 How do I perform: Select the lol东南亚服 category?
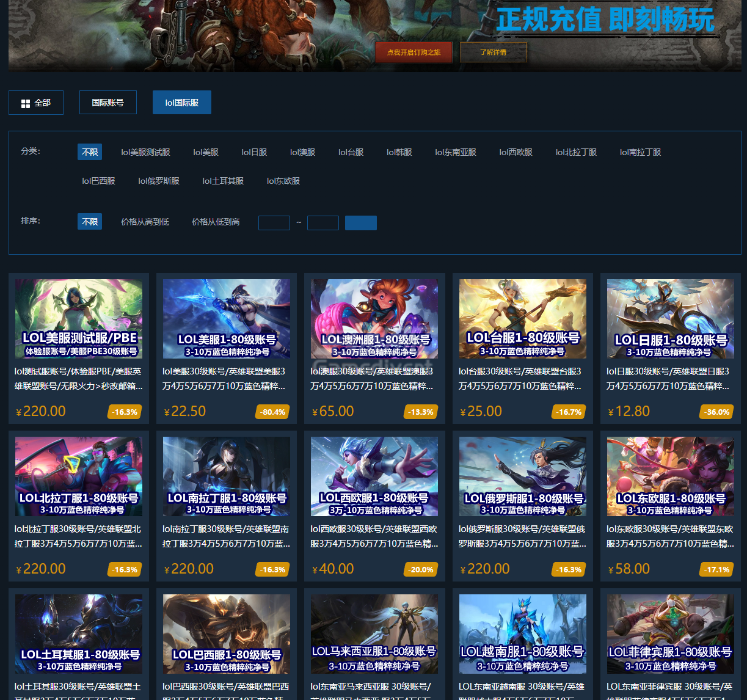click(x=456, y=152)
